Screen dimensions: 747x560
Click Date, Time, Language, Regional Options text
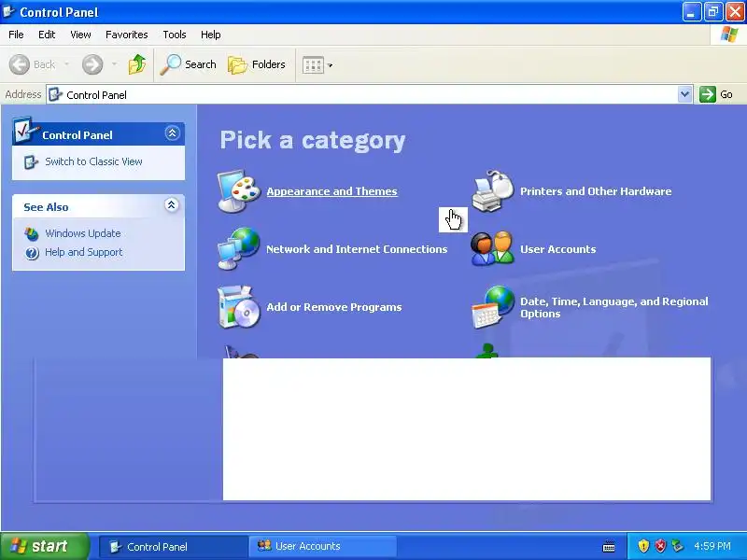tap(614, 307)
